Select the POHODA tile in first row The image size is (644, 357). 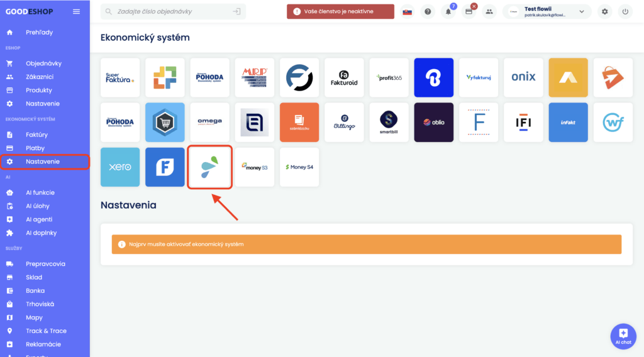[209, 77]
